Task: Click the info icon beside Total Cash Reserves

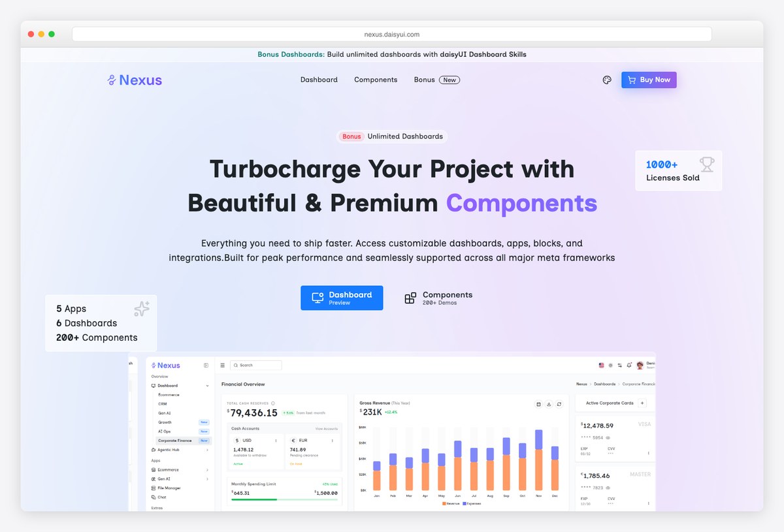Action: click(x=272, y=403)
